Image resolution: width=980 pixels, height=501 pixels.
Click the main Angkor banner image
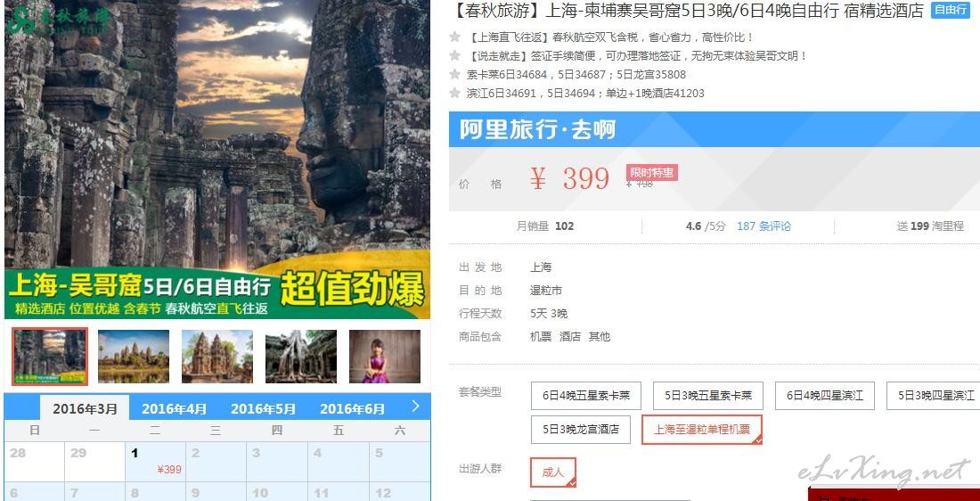[x=217, y=160]
